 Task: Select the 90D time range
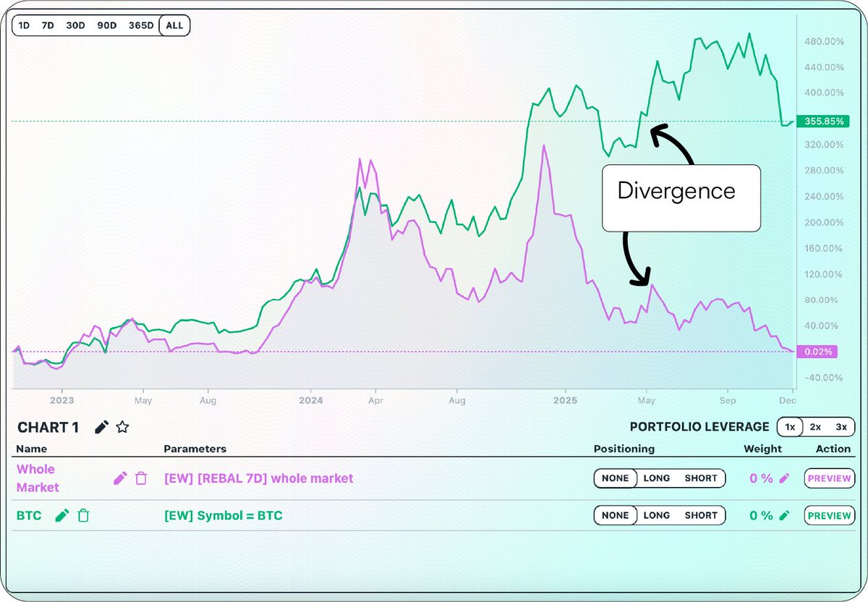pos(107,25)
